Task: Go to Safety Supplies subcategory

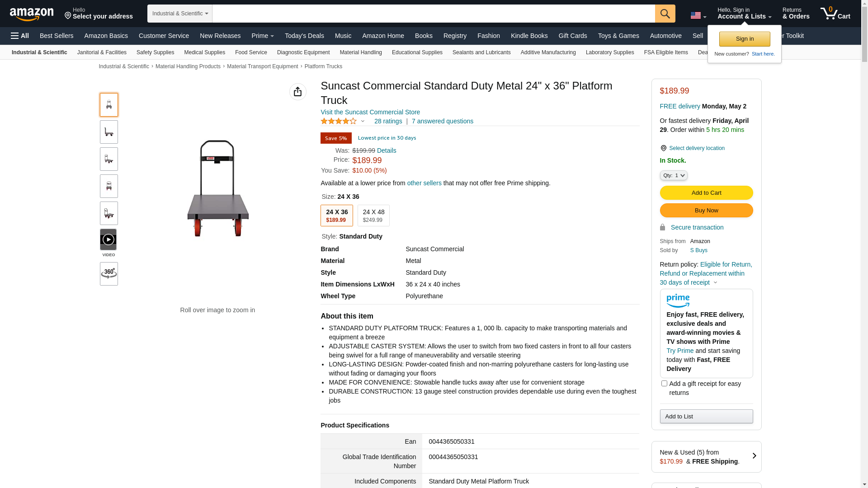Action: (x=155, y=52)
